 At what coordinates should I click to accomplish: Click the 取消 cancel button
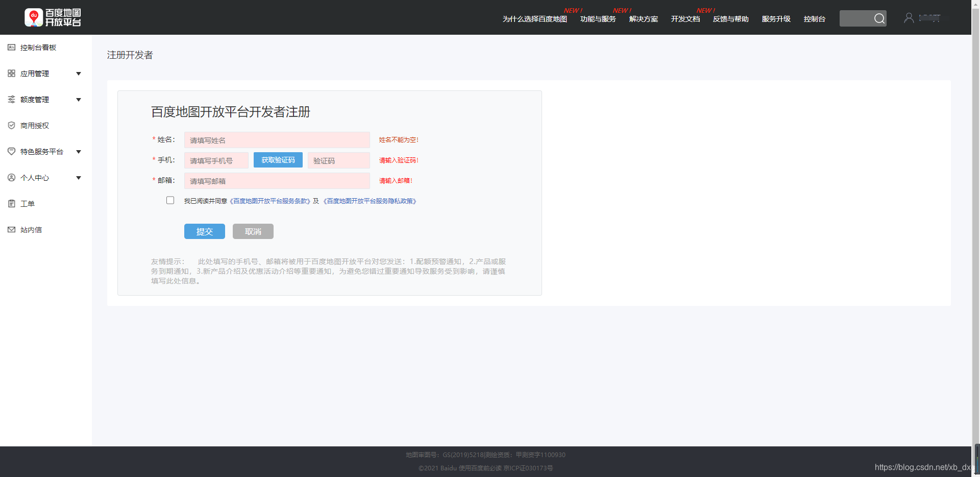point(253,231)
